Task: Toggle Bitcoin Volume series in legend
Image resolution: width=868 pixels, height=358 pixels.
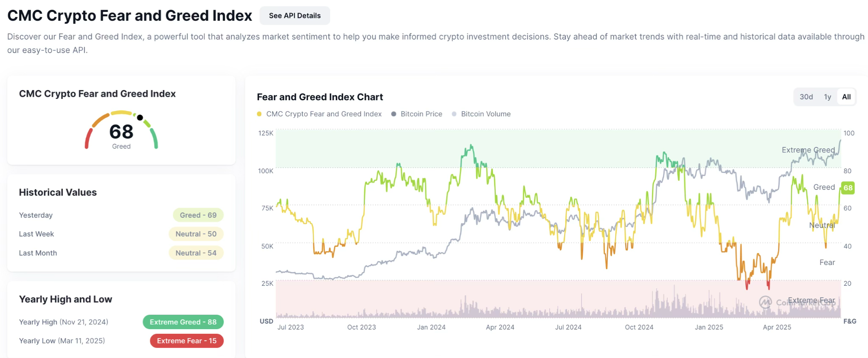Action: tap(486, 114)
